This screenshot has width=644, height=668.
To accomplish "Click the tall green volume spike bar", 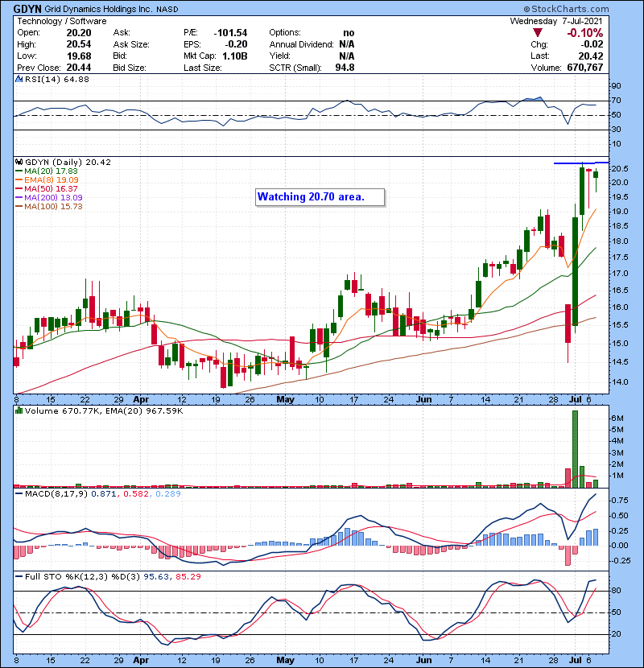I will click(575, 449).
